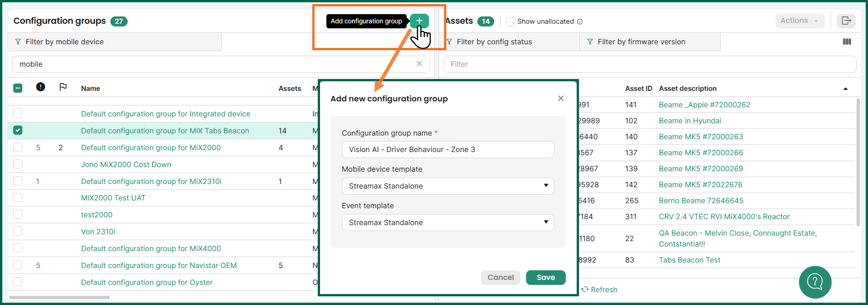
Task: Open asset CRV 2.4 VTEC RVI MiX4000's Reactor
Action: 724,216
